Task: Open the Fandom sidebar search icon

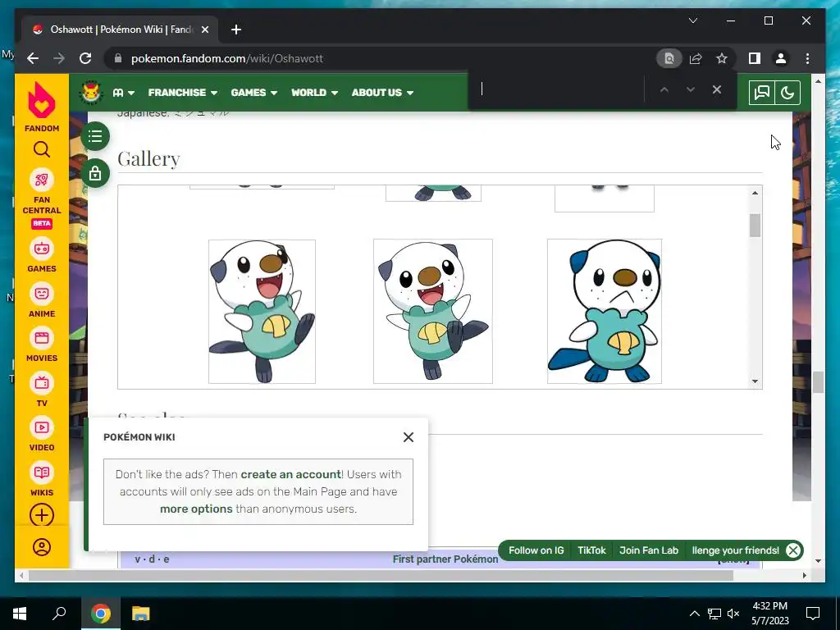Action: 42,149
